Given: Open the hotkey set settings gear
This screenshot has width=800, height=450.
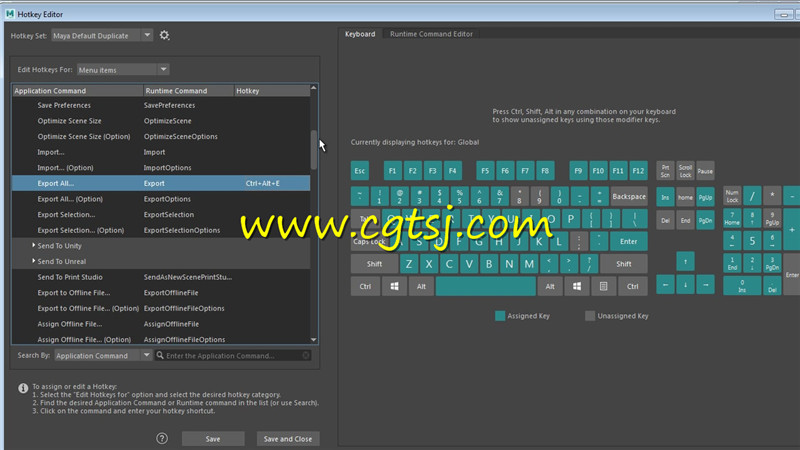Looking at the screenshot, I should [x=164, y=35].
